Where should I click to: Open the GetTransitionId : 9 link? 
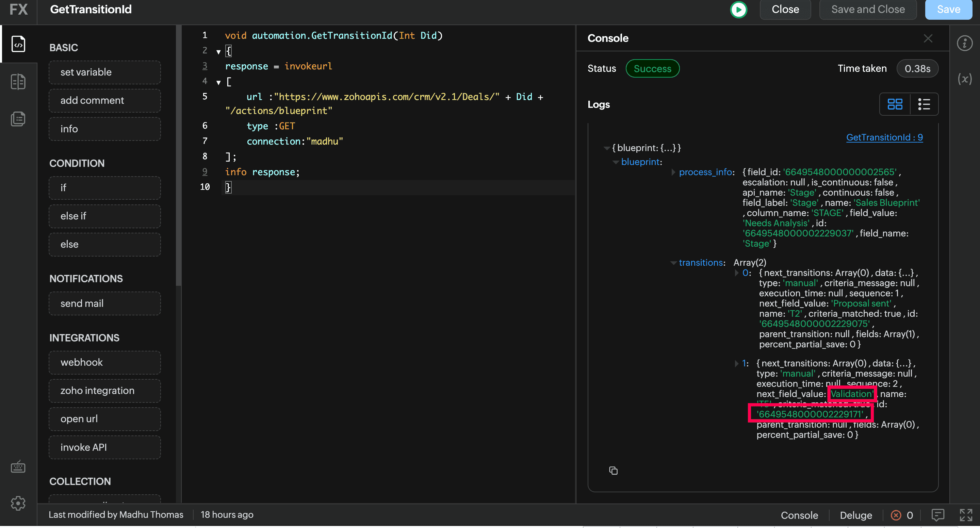(884, 137)
